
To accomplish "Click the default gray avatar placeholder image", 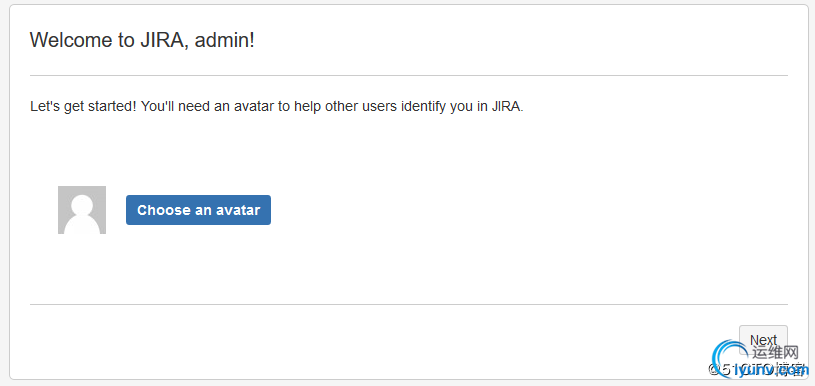I will (82, 210).
